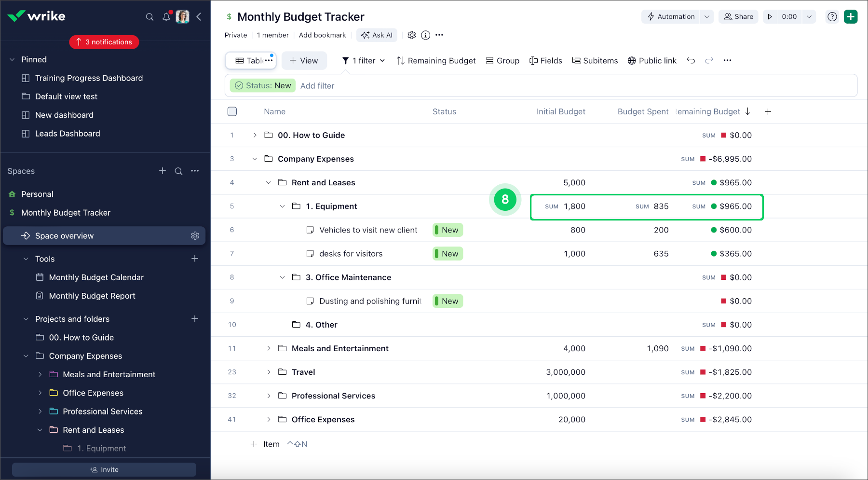This screenshot has height=480, width=868.
Task: Select Monthly Budget Calendar in sidebar
Action: (96, 277)
